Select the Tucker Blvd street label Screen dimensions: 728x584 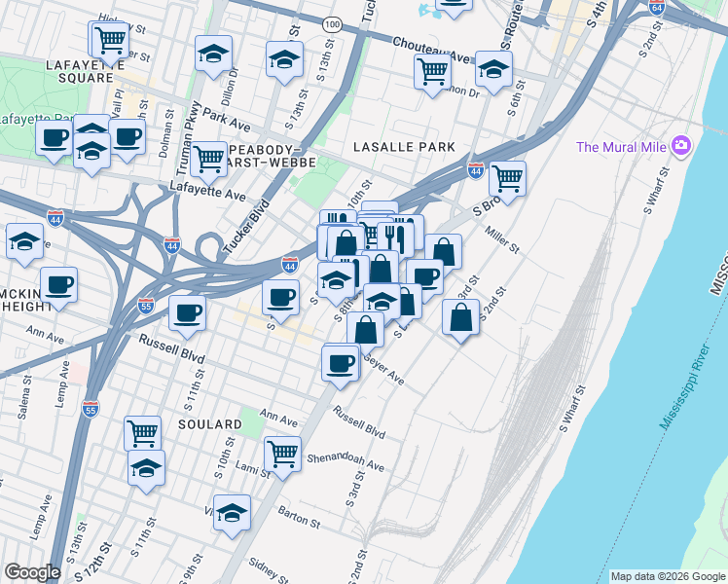tap(246, 226)
